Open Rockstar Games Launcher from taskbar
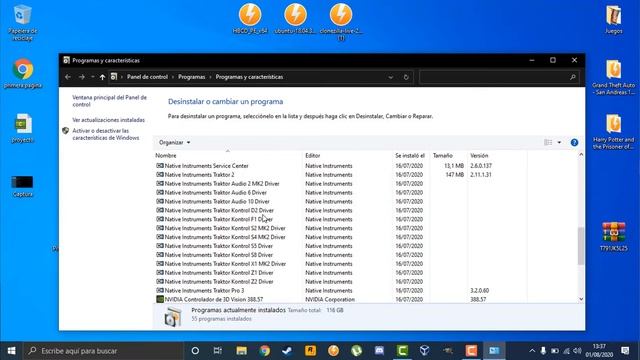The height and width of the screenshot is (360, 640). 311,351
